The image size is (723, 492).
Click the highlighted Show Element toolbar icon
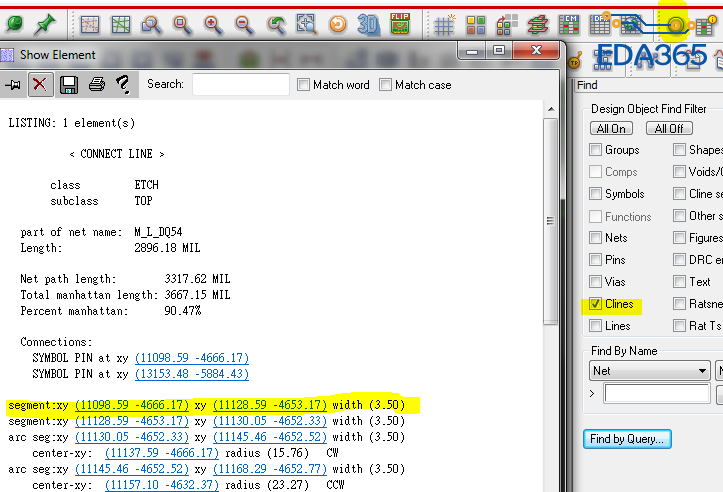pyautogui.click(x=675, y=25)
